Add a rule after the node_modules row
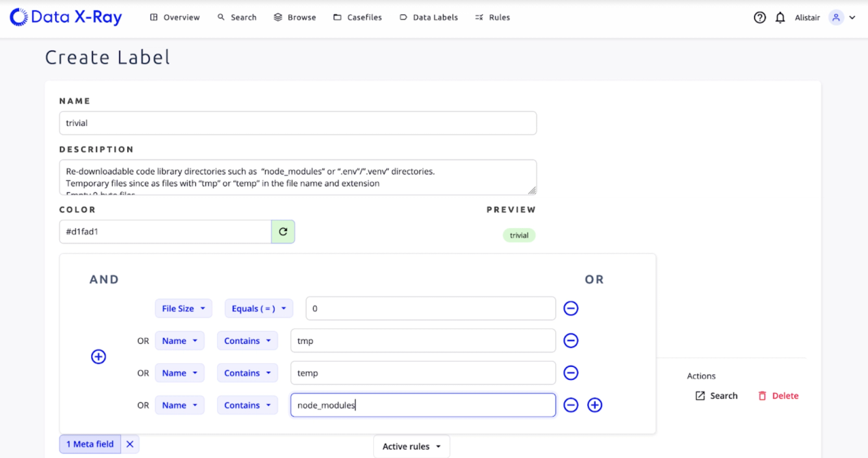Viewport: 868px width, 458px height. (x=594, y=405)
